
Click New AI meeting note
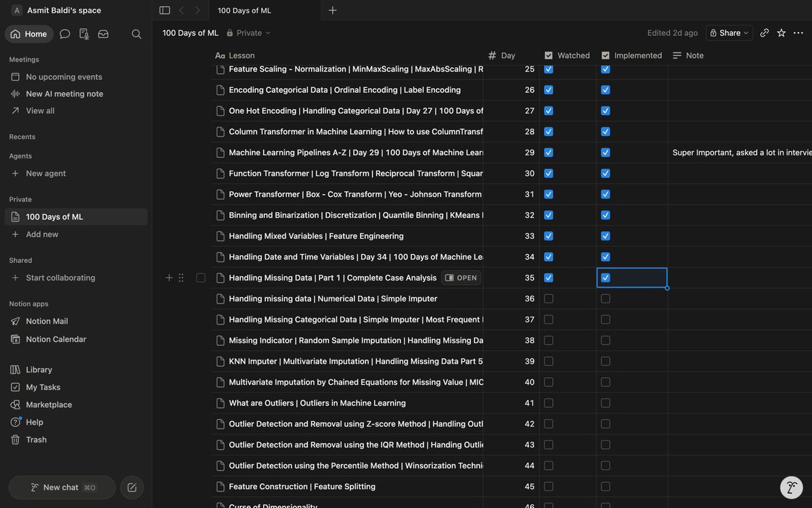click(x=76, y=93)
